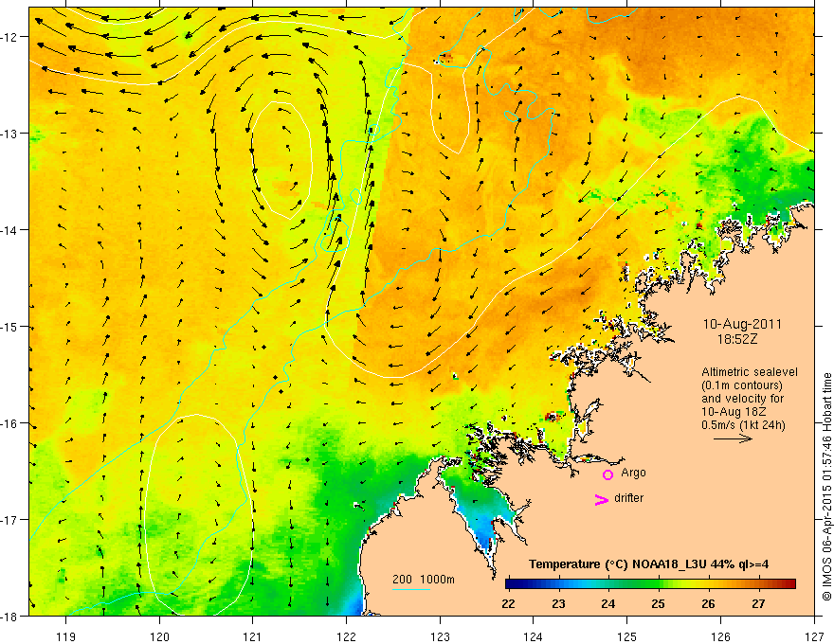Click colorbar tick label 22
The height and width of the screenshot is (644, 834).
coord(509,603)
